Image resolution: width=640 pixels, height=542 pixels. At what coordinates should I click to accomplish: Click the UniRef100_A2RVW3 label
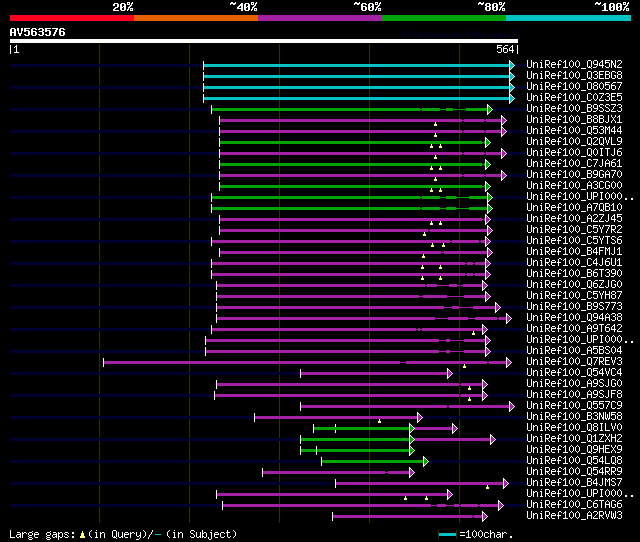pos(574,516)
